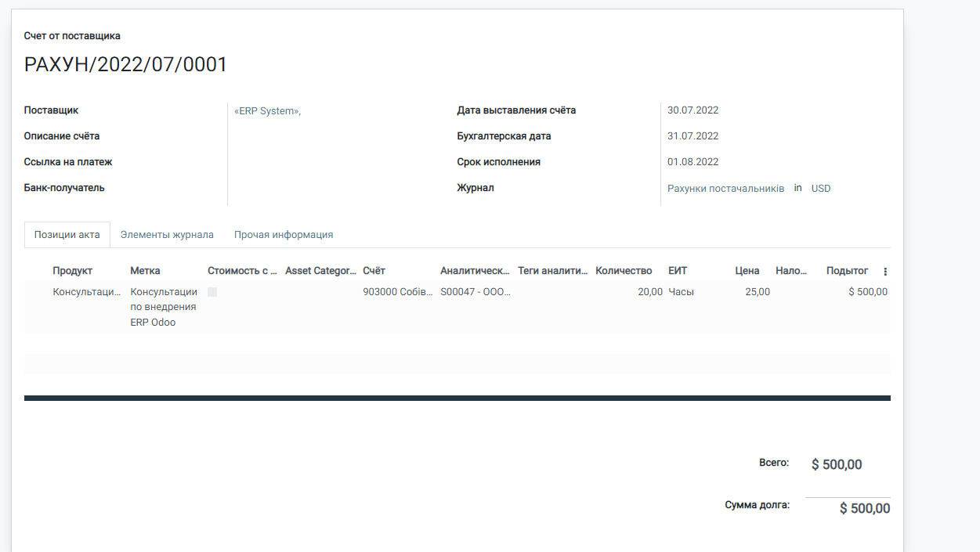Viewport: 980px width, 552px height.
Task: Sort the lines by the Продукт column header
Action: click(73, 271)
